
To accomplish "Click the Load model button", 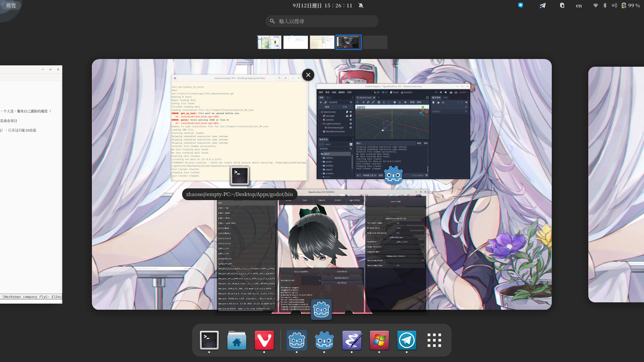I will point(395,201).
